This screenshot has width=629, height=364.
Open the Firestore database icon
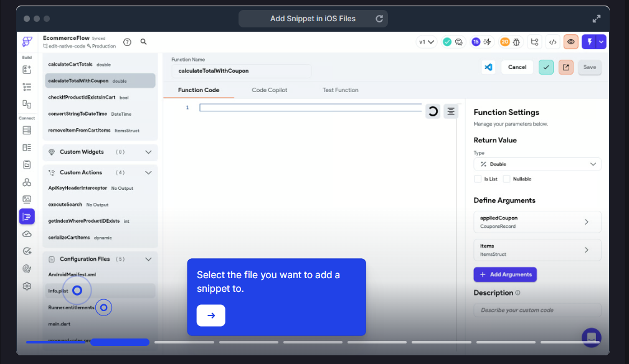27,130
